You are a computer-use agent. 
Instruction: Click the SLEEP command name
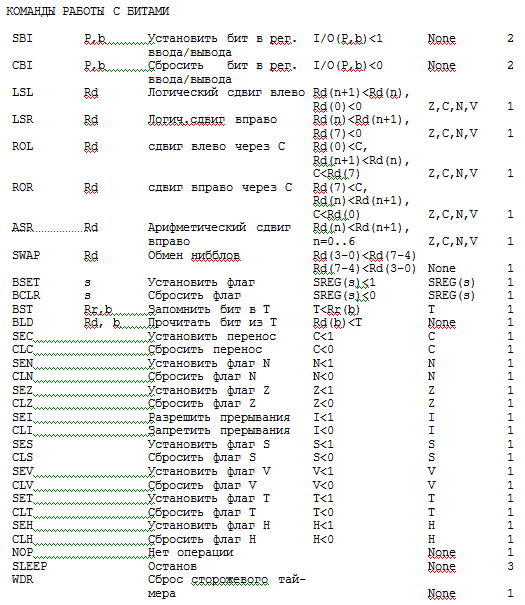coord(29,566)
